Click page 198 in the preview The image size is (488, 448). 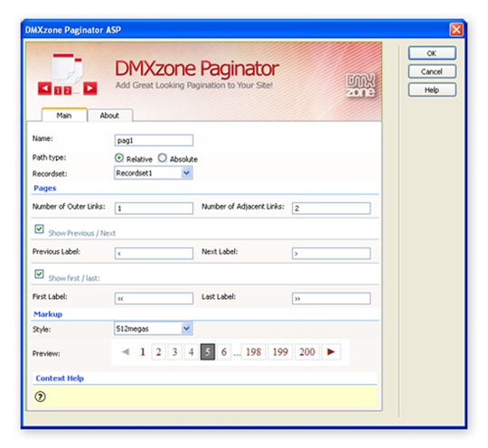click(x=253, y=352)
